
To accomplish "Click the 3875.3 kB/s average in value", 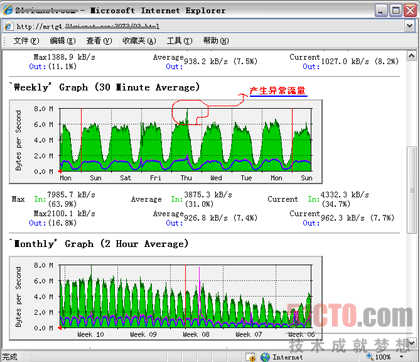I will click(208, 195).
